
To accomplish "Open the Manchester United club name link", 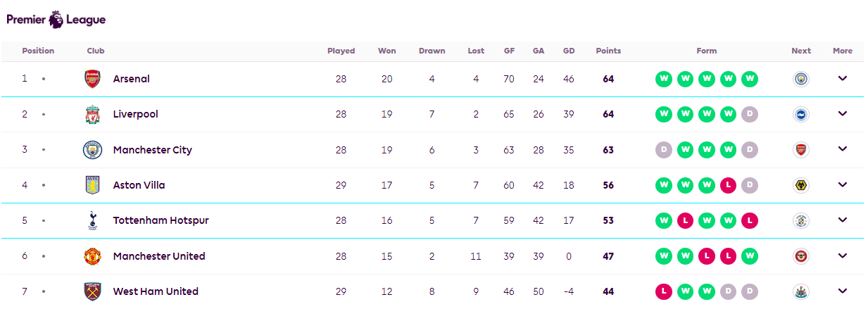I will click(159, 256).
